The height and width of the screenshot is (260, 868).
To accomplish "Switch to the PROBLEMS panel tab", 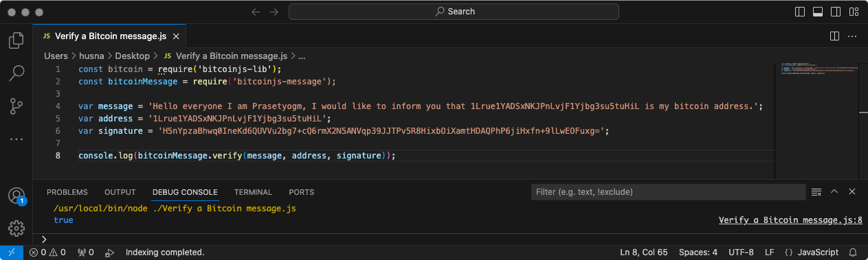I will pyautogui.click(x=67, y=192).
